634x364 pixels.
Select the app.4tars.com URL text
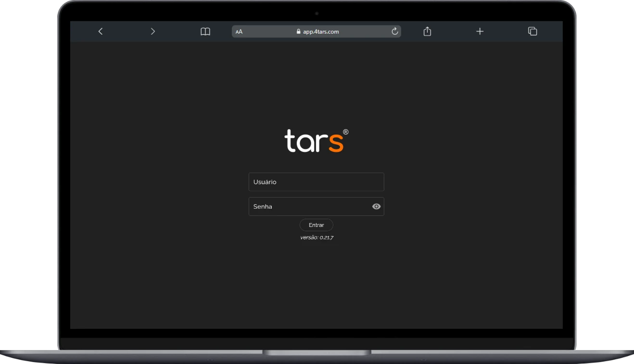coord(321,32)
